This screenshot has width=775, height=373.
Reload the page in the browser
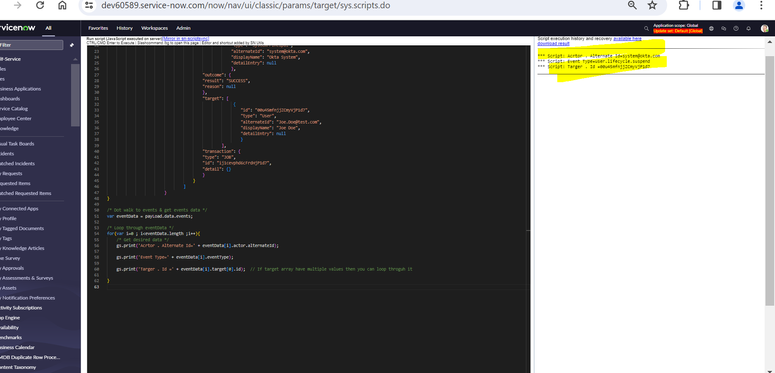tap(40, 5)
